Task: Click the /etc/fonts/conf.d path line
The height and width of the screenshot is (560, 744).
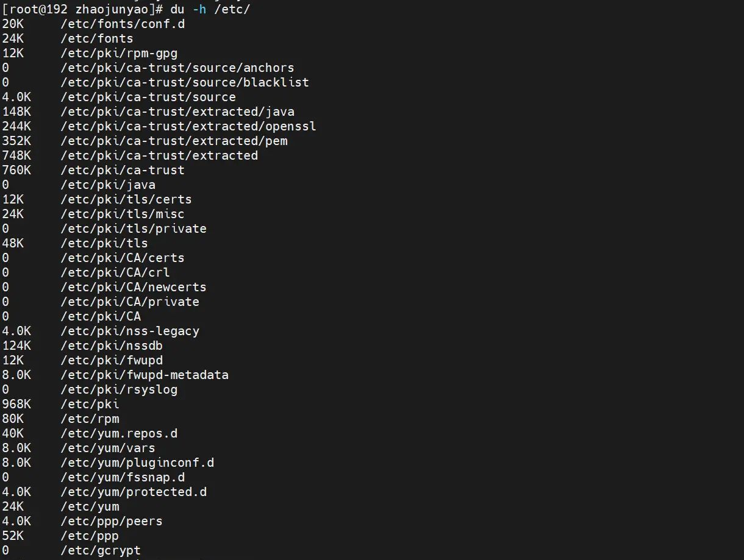Action: click(123, 24)
